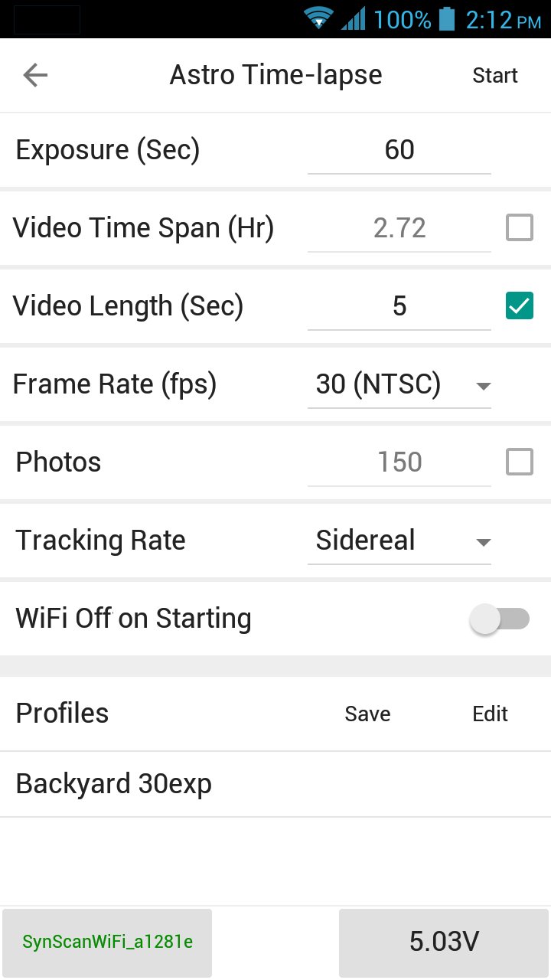This screenshot has width=551, height=980.
Task: Tap the back arrow icon
Action: [35, 75]
